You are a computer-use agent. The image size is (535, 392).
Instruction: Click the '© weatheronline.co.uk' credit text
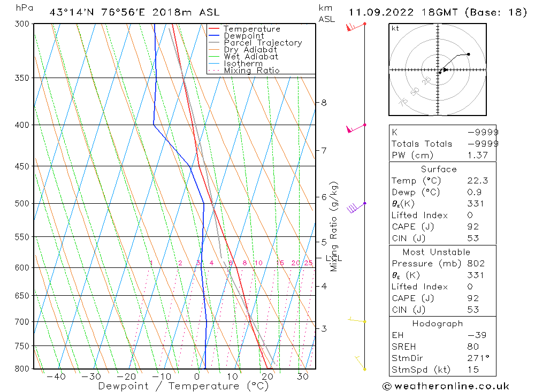[446, 386]
